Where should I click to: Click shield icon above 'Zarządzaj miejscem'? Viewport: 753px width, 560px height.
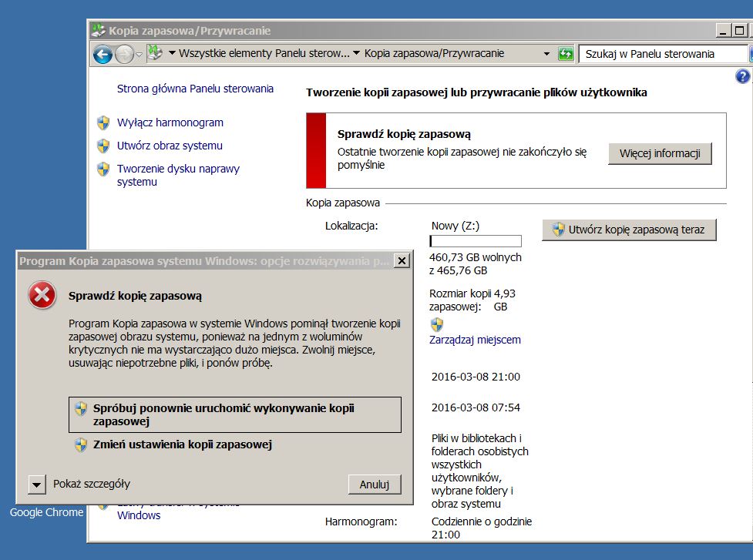point(436,325)
